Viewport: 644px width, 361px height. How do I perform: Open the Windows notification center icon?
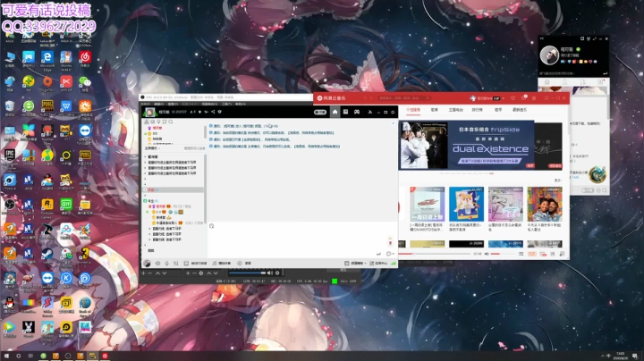click(635, 356)
